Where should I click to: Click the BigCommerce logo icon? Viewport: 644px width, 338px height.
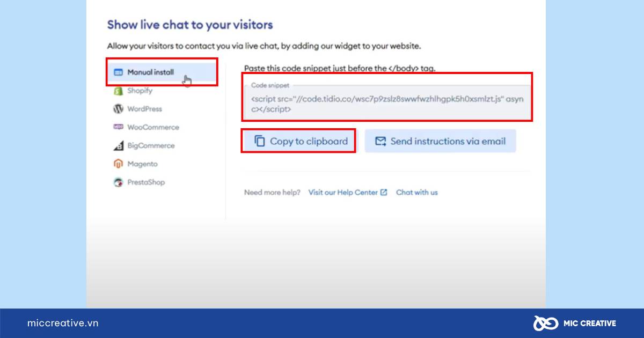tap(119, 145)
